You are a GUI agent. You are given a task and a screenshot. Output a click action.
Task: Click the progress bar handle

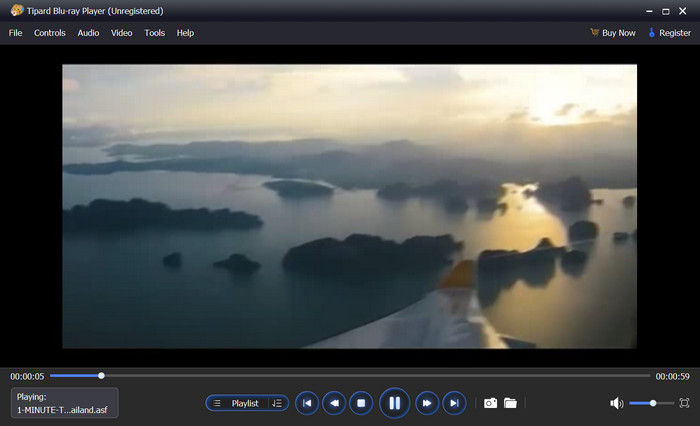[x=101, y=376]
